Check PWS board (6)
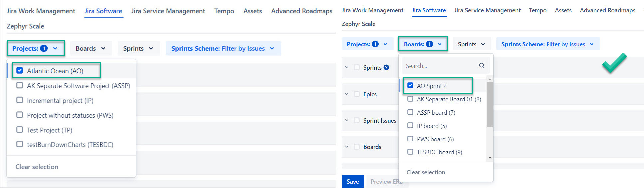This screenshot has height=188, width=644. pyautogui.click(x=410, y=139)
